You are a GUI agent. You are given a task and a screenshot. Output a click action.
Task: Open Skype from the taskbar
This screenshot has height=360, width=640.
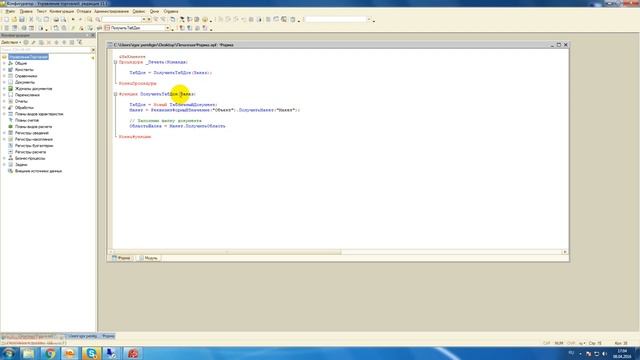pos(91,353)
